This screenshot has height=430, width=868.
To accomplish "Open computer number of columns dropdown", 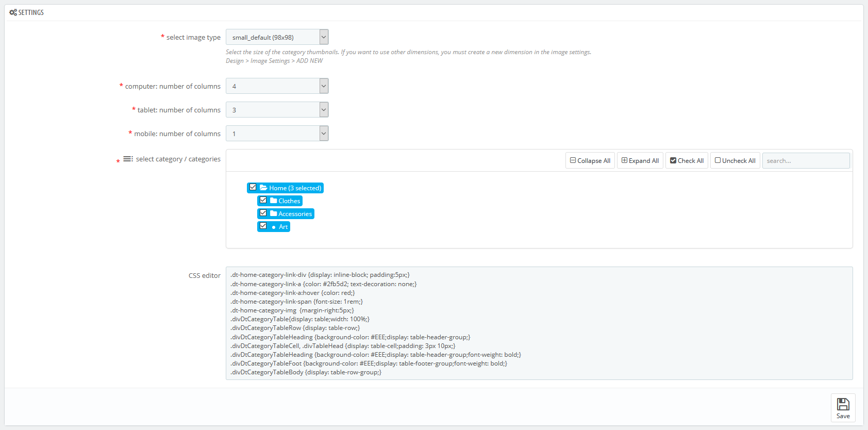I will pyautogui.click(x=277, y=86).
